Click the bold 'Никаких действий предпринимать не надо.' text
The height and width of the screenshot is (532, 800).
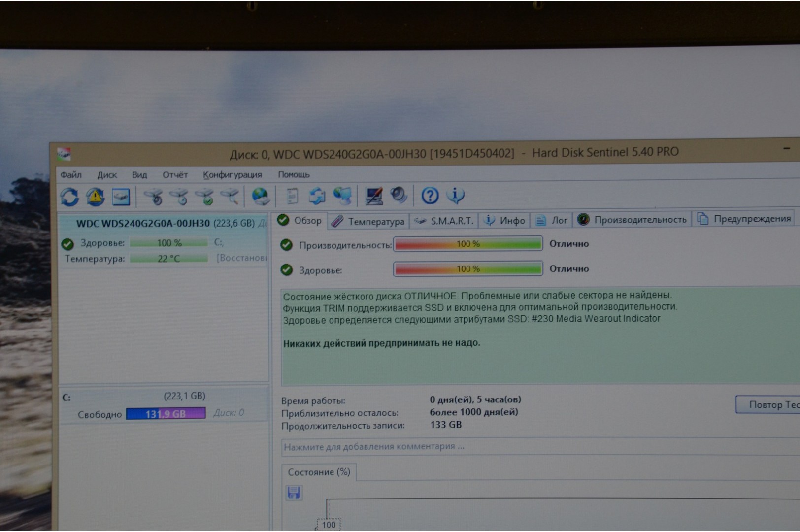(x=382, y=343)
